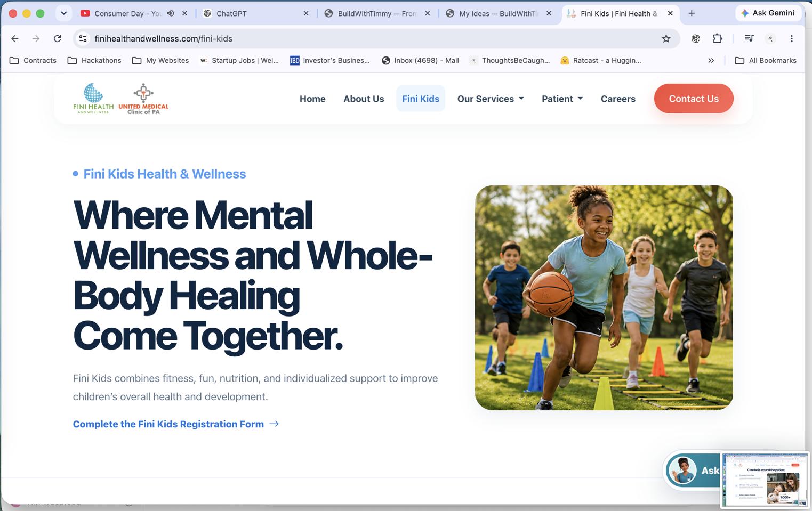Click the Fini Kids Health & Wellness heading
812x511 pixels.
tap(165, 174)
